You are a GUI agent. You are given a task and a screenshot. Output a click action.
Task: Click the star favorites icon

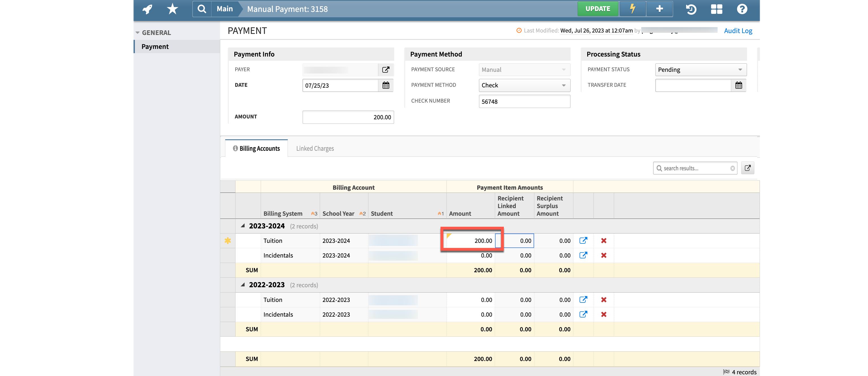pyautogui.click(x=172, y=9)
